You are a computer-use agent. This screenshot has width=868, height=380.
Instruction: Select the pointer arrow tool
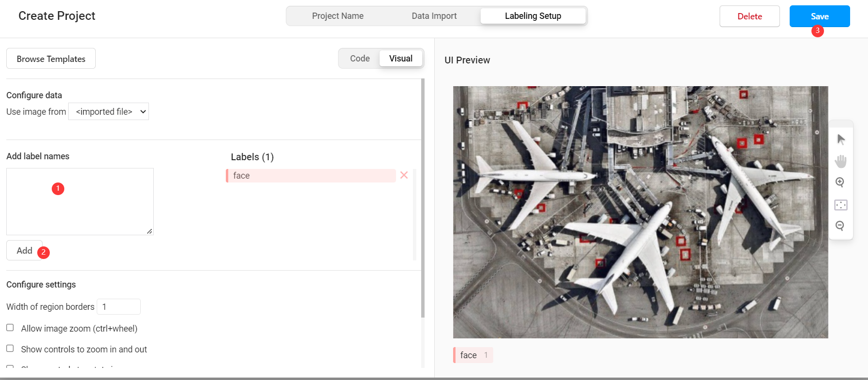tap(841, 140)
